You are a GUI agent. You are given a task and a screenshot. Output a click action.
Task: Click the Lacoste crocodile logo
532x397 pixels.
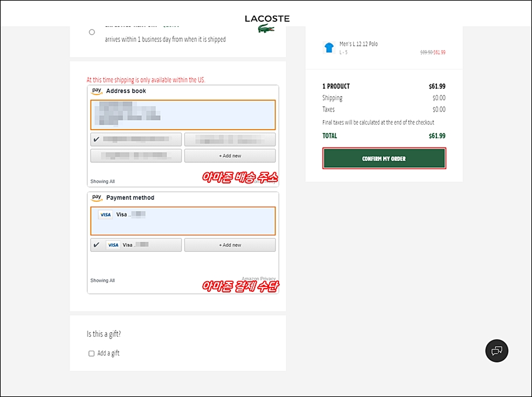[x=266, y=29]
